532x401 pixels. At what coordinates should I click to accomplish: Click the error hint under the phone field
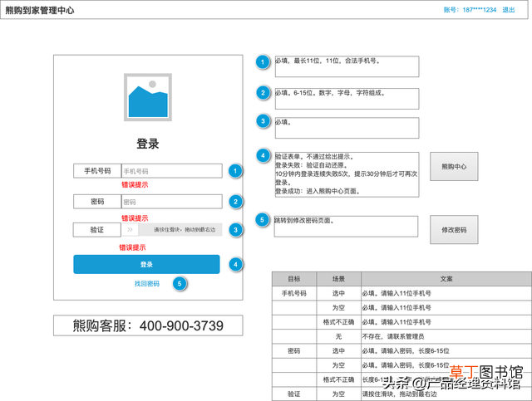(x=135, y=185)
